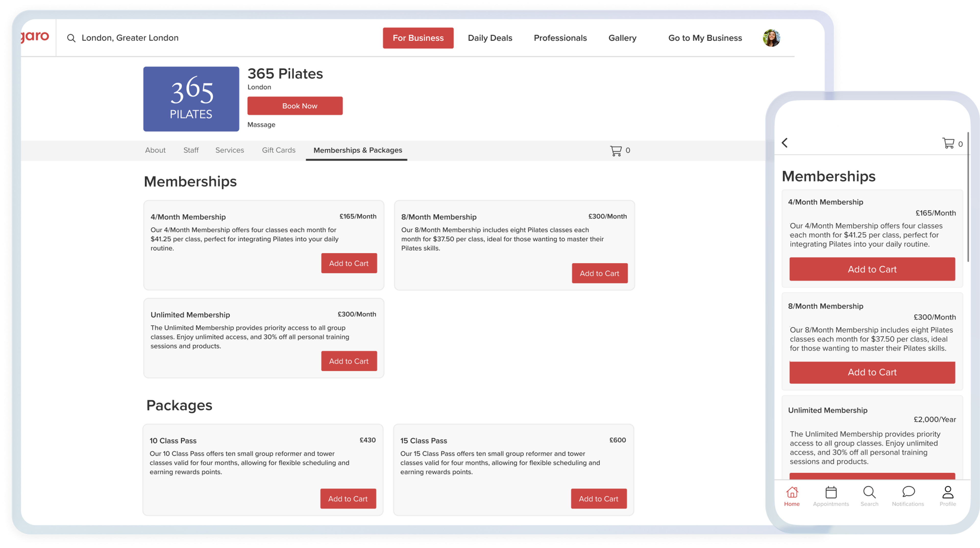Switch to the About tab
Image resolution: width=980 pixels, height=548 pixels.
pos(155,150)
